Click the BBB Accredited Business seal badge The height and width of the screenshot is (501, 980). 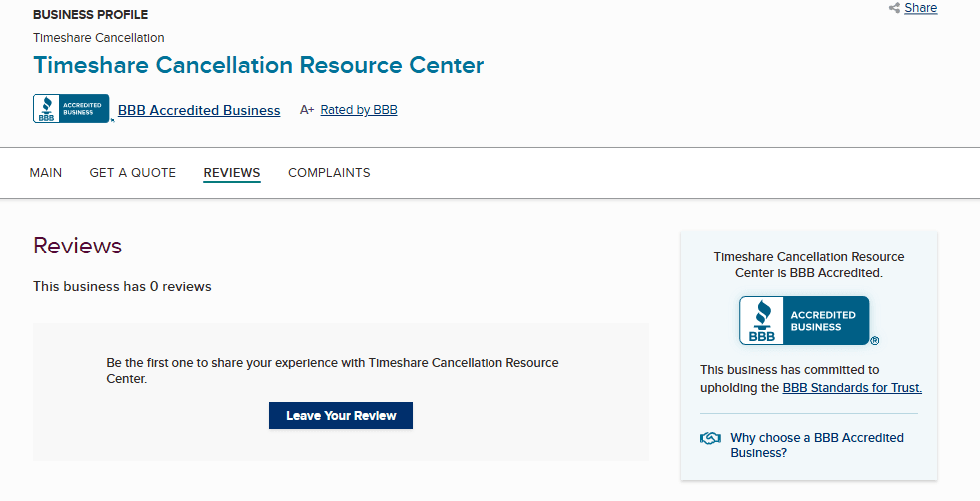(71, 109)
